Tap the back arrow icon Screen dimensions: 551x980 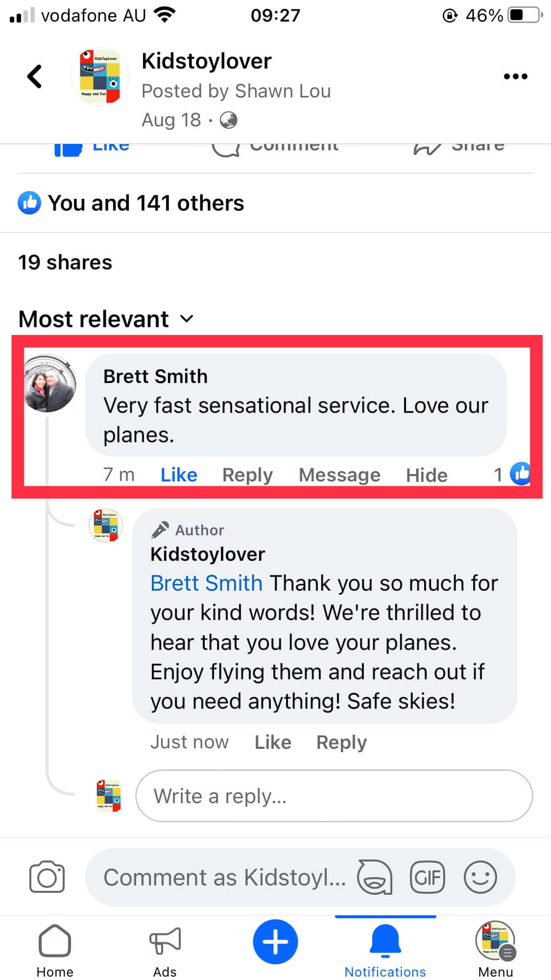click(x=34, y=76)
